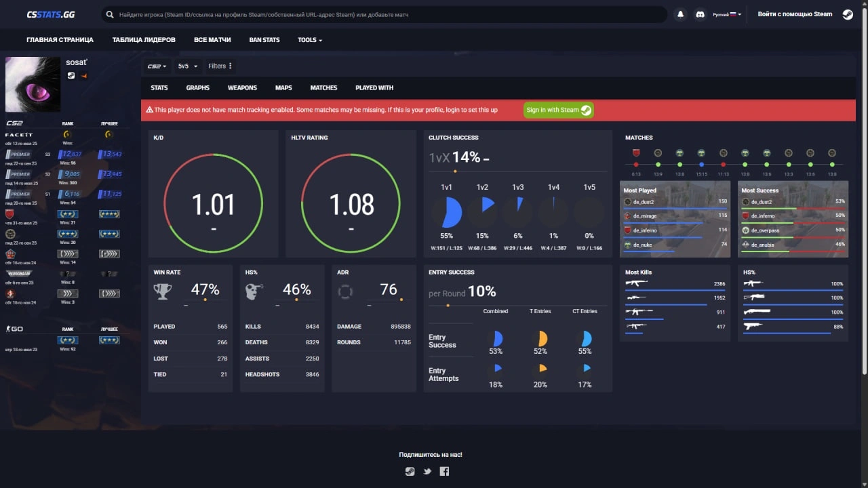Switch to the Weapons tab
The height and width of the screenshot is (488, 868).
(x=242, y=88)
